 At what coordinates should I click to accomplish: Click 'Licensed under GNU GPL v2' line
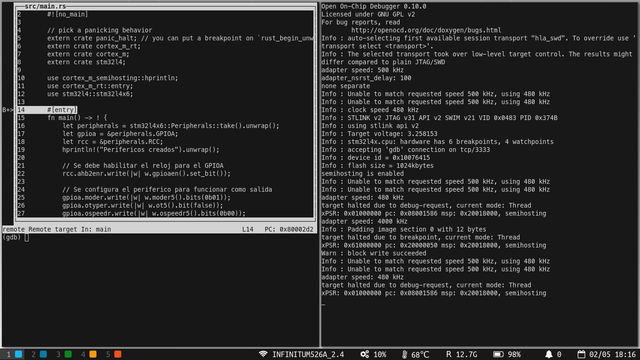(x=368, y=14)
